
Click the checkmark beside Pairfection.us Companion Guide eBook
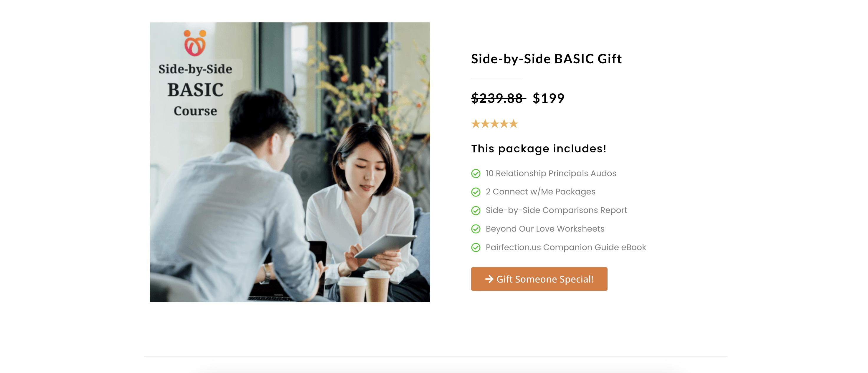click(x=476, y=248)
